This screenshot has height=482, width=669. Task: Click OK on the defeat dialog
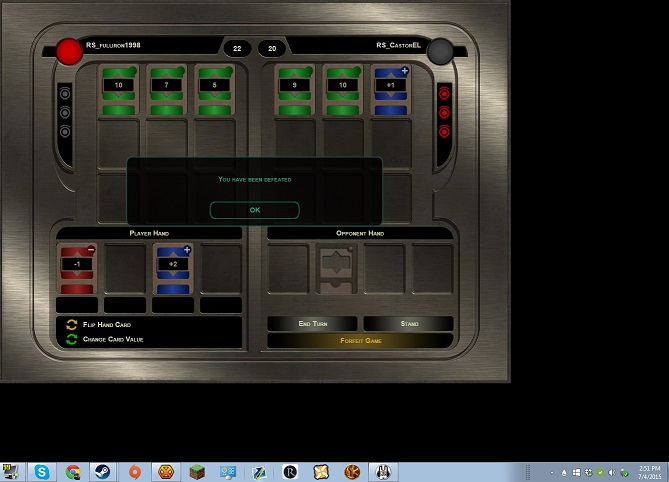click(254, 210)
